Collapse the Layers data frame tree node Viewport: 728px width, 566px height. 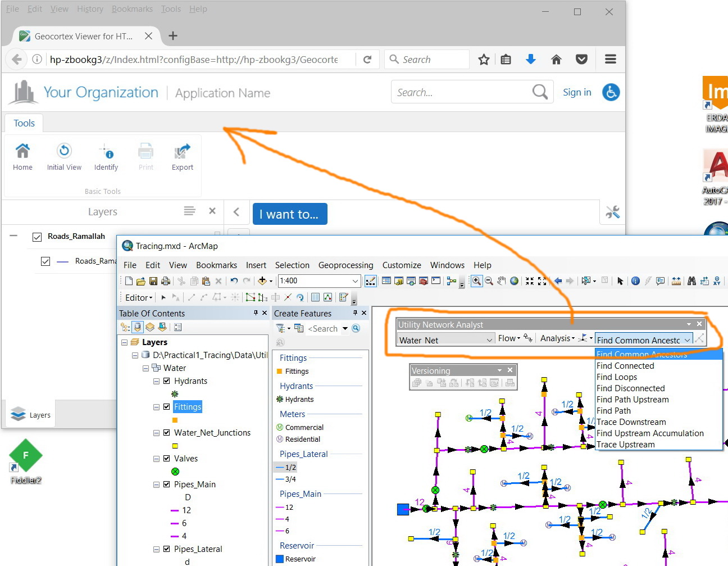click(124, 342)
